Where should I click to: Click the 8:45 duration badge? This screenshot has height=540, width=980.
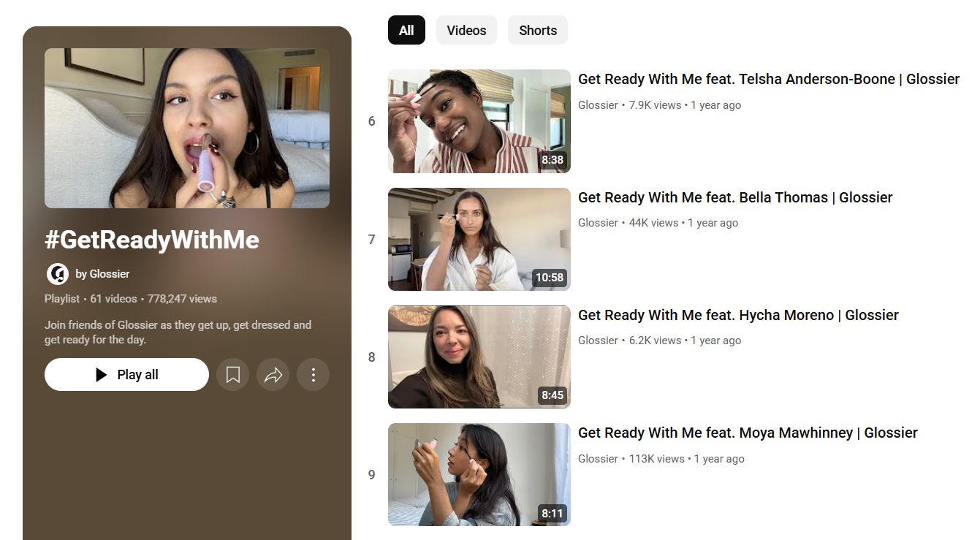click(x=552, y=395)
